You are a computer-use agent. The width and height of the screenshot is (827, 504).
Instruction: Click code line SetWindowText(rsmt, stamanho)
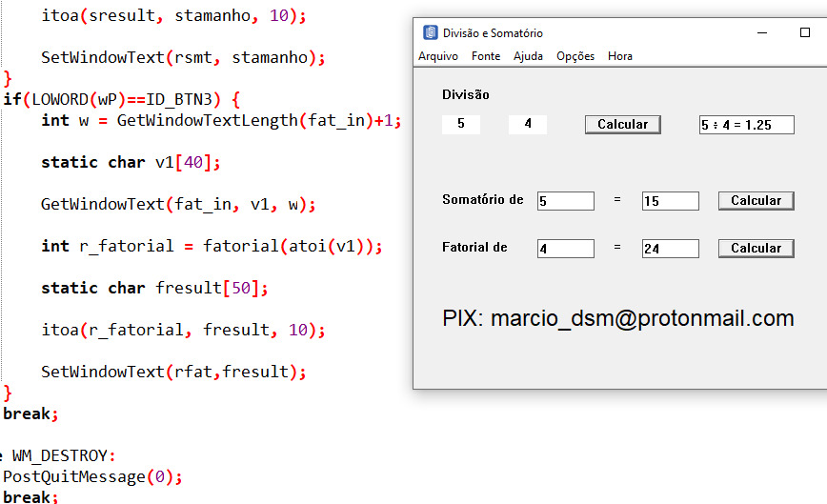(183, 57)
